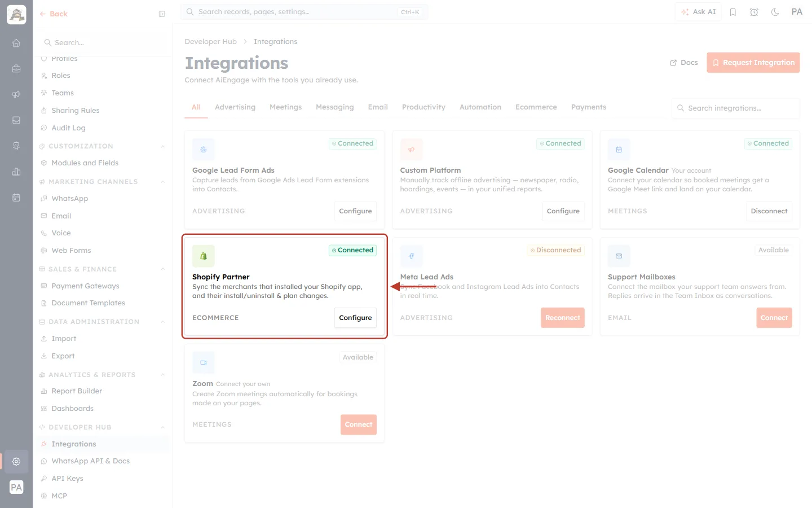Click the Zoom camera icon on its card
This screenshot has height=508, width=812.
pos(204,362)
